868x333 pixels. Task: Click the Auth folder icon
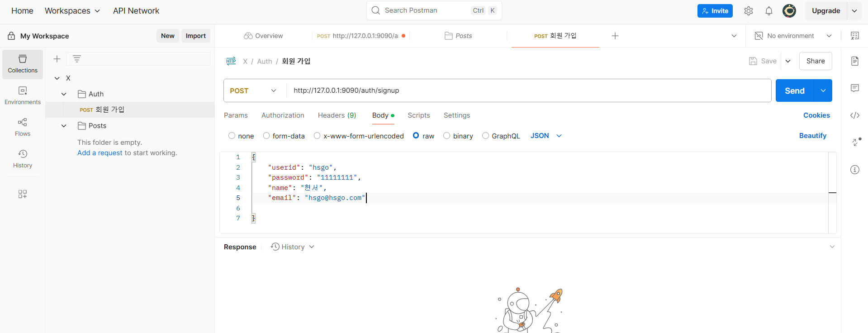point(82,94)
